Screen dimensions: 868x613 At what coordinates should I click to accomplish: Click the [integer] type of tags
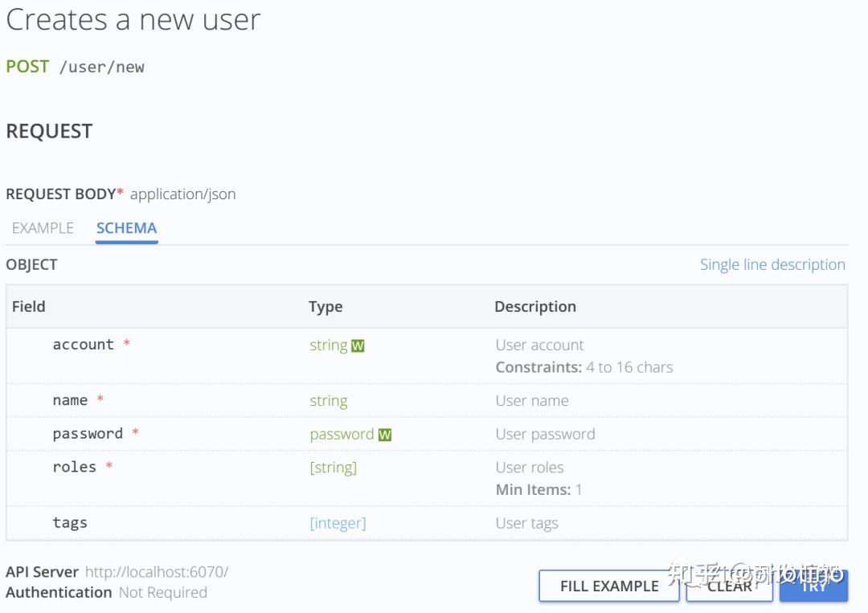[x=338, y=523]
